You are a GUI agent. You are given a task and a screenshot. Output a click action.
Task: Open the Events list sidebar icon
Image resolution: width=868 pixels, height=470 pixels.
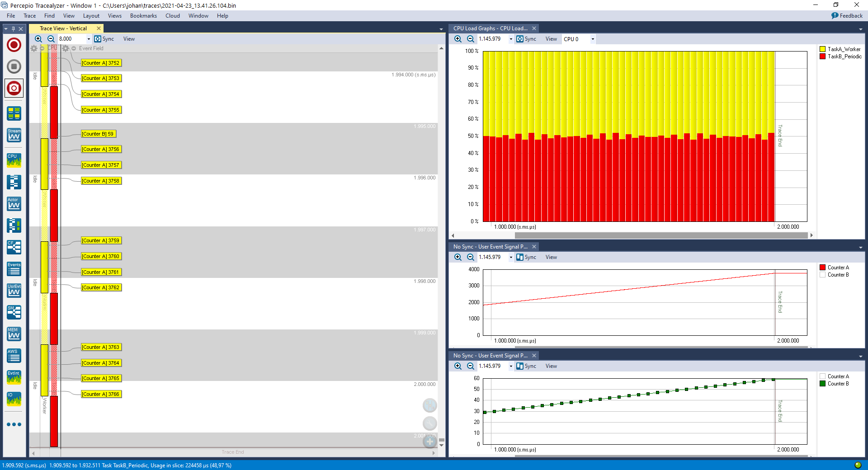(x=14, y=268)
